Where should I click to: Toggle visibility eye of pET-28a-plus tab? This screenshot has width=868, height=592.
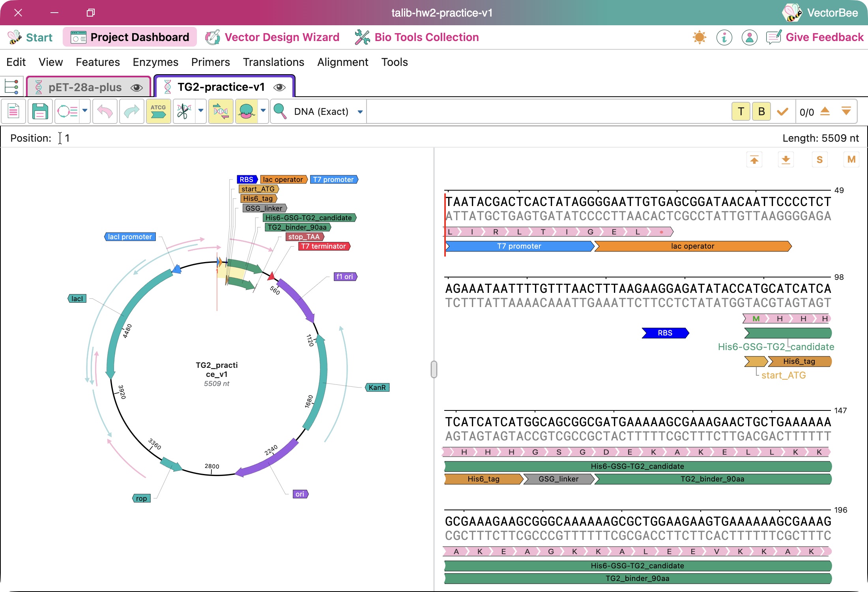(137, 88)
